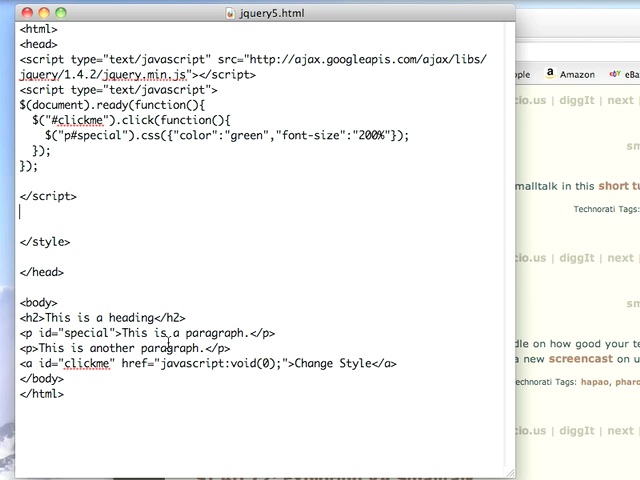This screenshot has height=480, width=640.
Task: Click the '<script type="text/javascript">' line without src
Action: coord(118,90)
